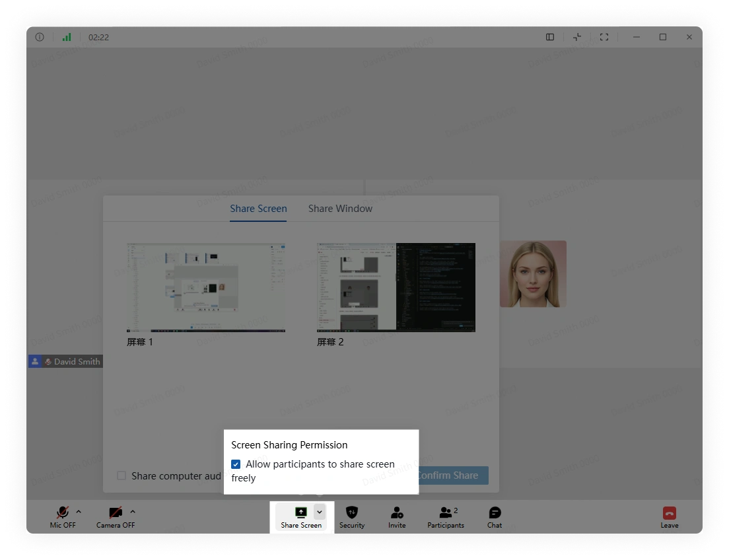This screenshot has width=729, height=560.
Task: Expand the microphone options arrow
Action: 79,512
